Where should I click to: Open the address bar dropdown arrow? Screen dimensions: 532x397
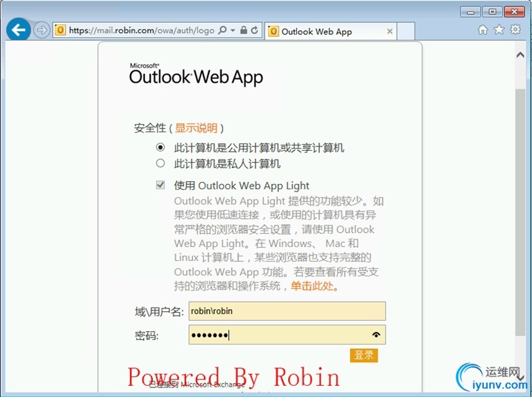[233, 30]
